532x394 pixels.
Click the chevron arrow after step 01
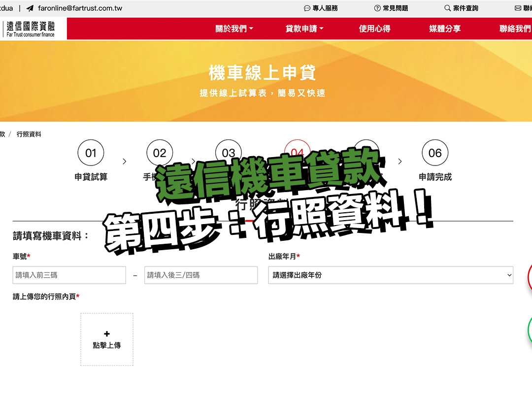tap(125, 161)
